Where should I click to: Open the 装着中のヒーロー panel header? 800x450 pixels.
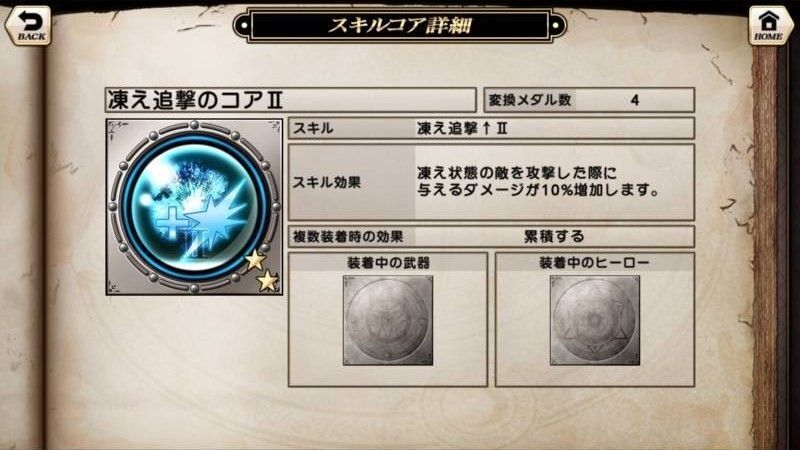click(x=594, y=263)
